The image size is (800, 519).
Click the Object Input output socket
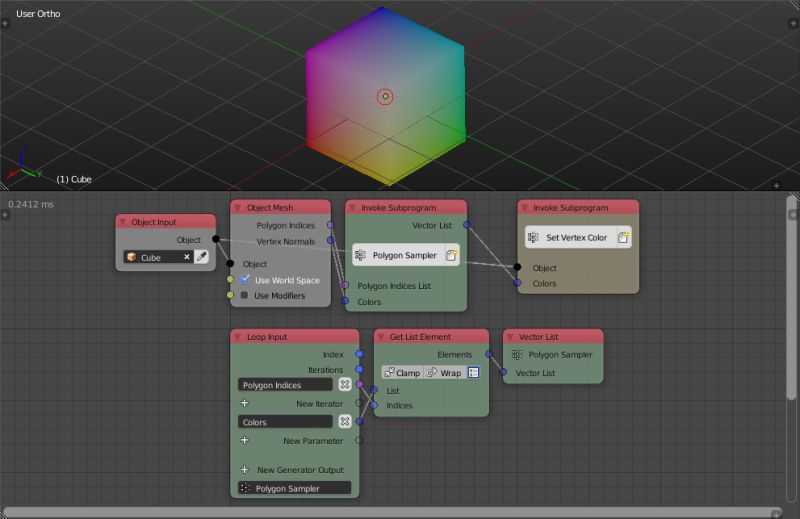coord(216,239)
